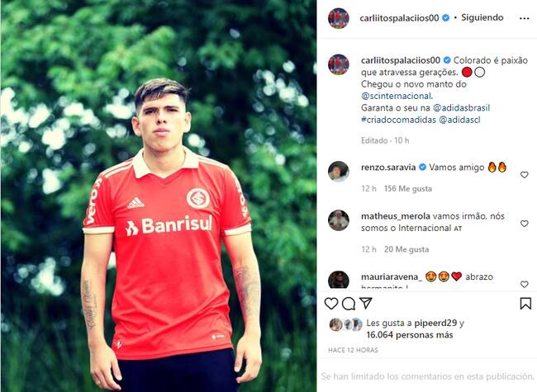
Task: View renzo.saravia's profile avatar
Action: [x=339, y=172]
